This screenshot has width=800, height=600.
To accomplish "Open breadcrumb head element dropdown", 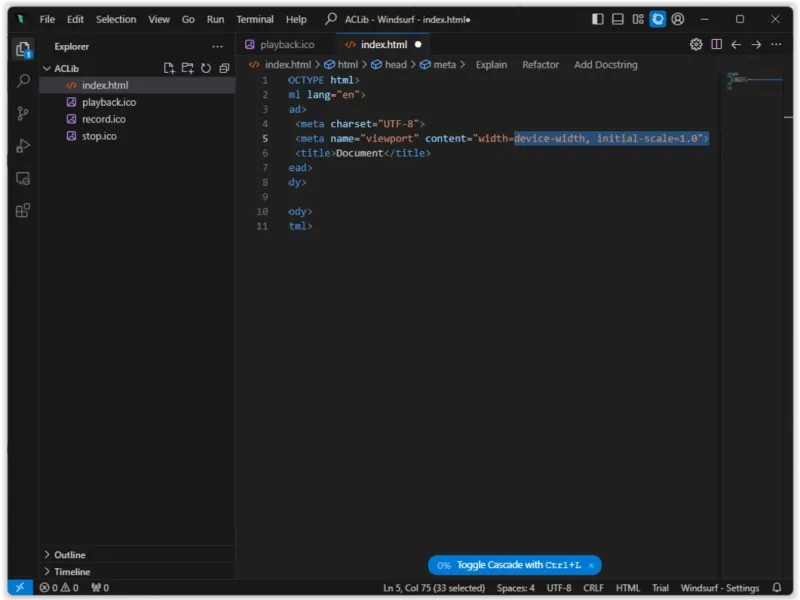I will 389,65.
